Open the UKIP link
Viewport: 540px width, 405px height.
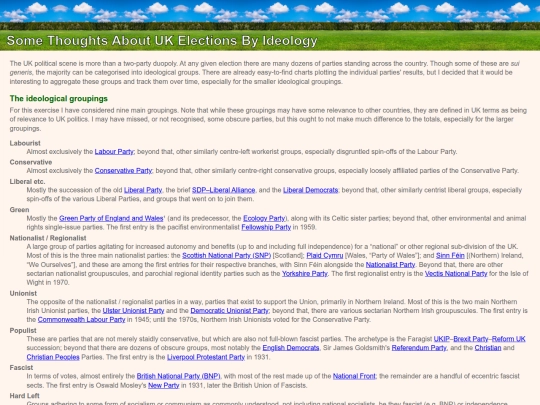442,339
